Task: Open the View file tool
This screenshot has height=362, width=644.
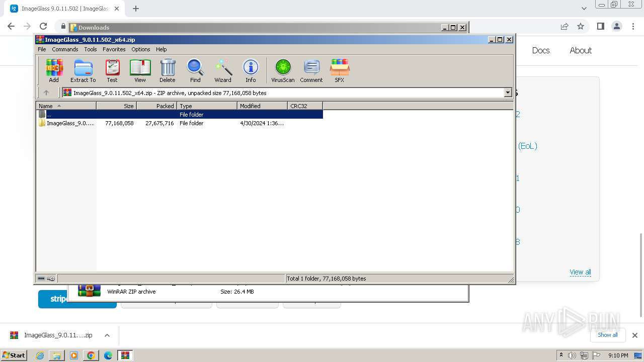Action: tap(140, 70)
